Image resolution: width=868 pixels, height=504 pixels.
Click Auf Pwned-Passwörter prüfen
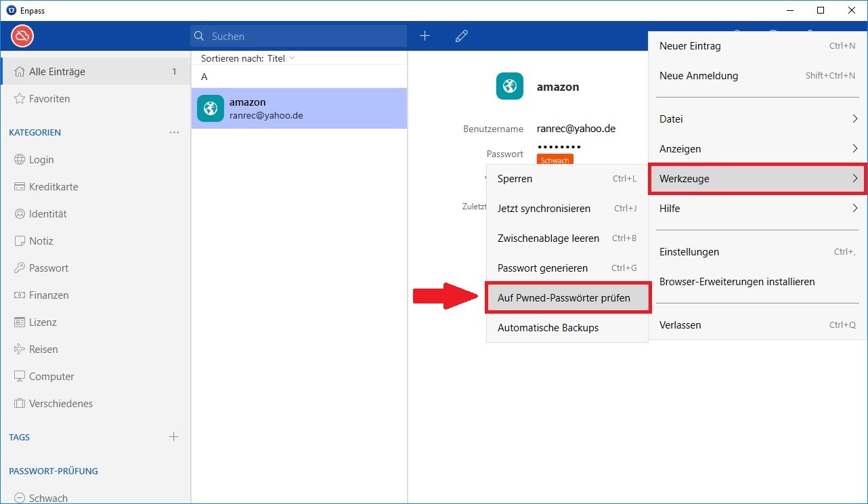click(x=569, y=298)
